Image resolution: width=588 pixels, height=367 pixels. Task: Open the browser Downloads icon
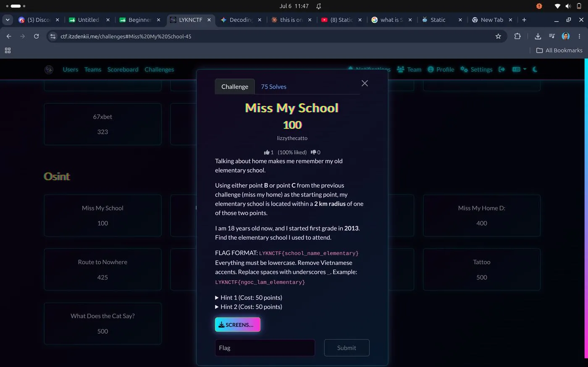[538, 37]
